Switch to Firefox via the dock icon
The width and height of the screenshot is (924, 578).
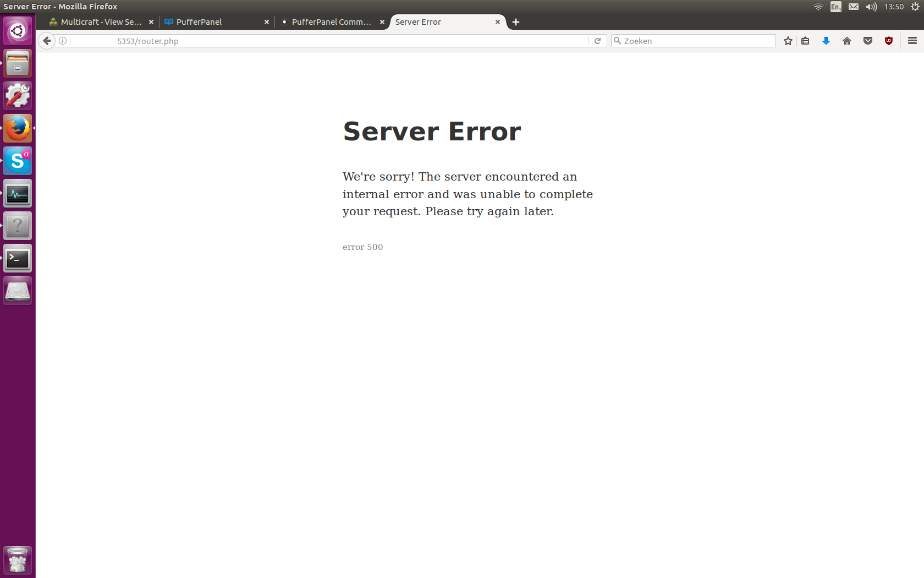18,128
